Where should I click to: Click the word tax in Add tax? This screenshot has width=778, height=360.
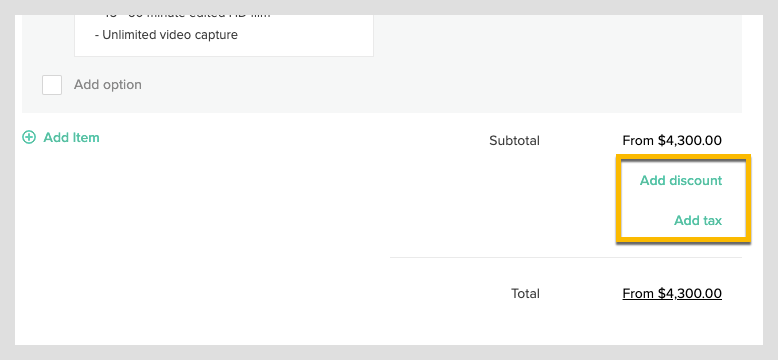tap(712, 220)
